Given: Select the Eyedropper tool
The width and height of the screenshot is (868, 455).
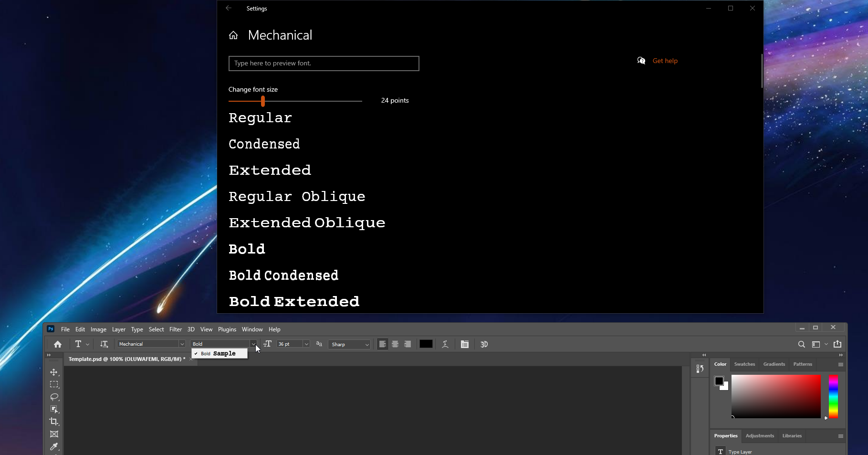Looking at the screenshot, I should 54,447.
